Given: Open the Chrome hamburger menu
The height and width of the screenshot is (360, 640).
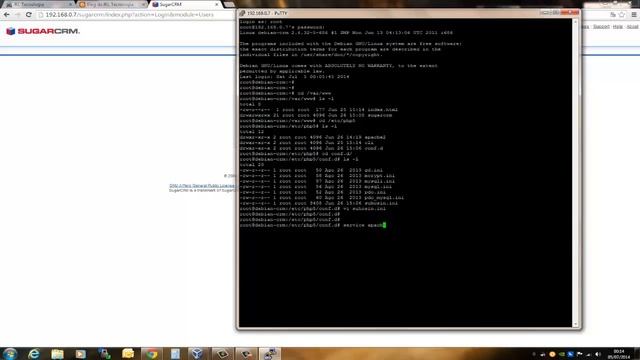Looking at the screenshot, I should click(x=634, y=15).
